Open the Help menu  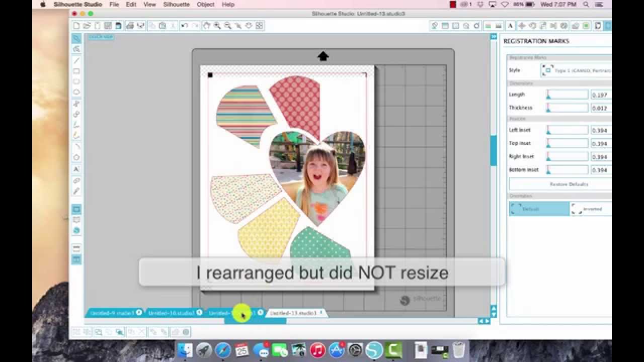(x=228, y=5)
